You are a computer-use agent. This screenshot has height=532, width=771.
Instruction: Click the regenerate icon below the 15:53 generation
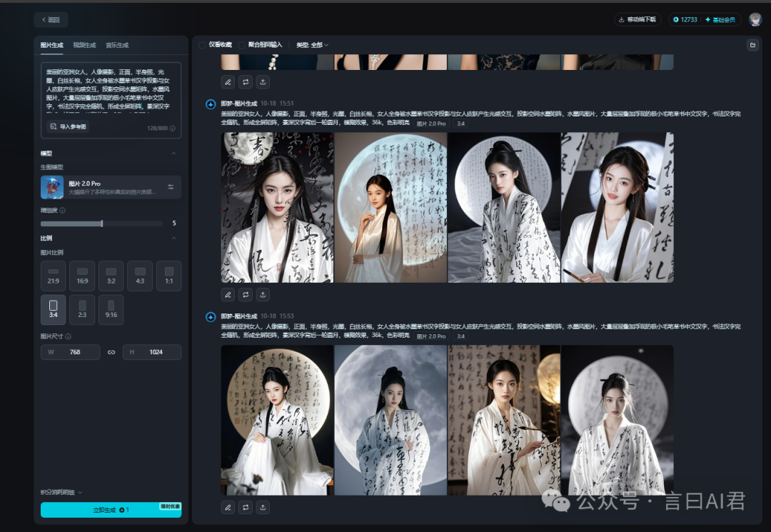(x=246, y=507)
